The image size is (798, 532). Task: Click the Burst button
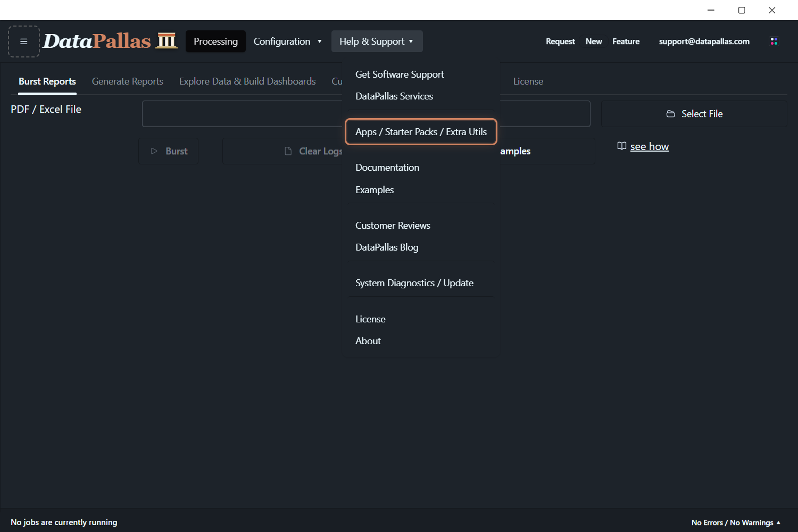(169, 151)
